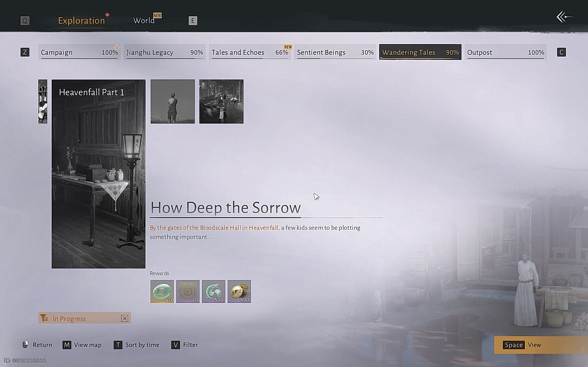588x367 pixels.
Task: Select the tan scroll reward showing 10
Action: (188, 291)
